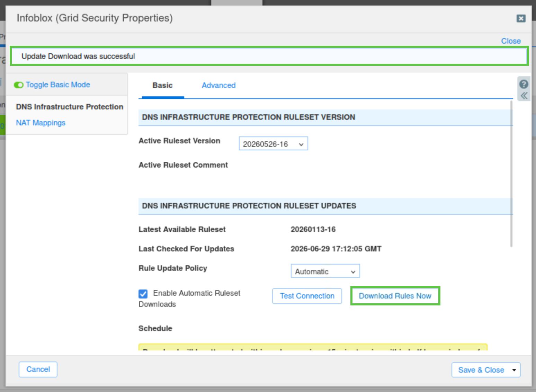Click the dialog title Infoblox (Grid Security Properties)

(95, 18)
